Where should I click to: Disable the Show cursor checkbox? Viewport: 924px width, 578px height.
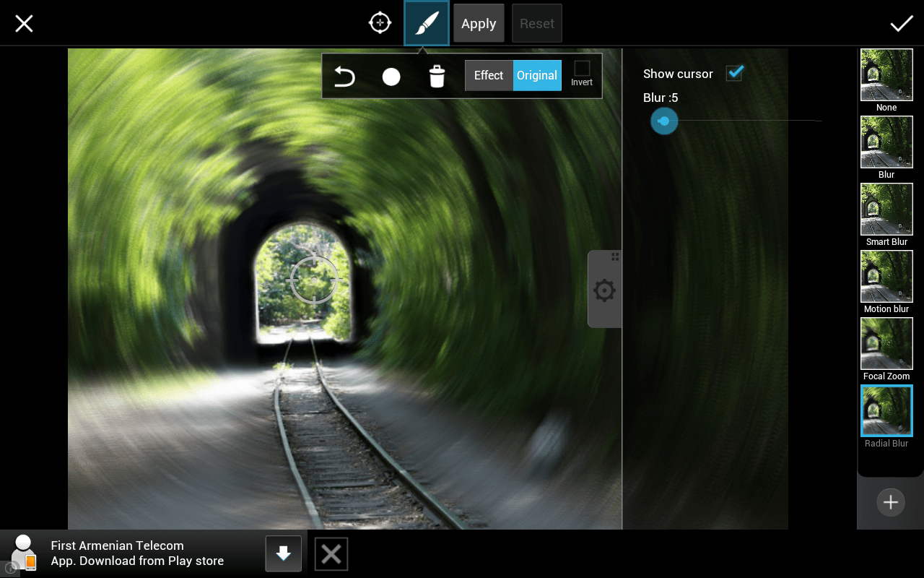tap(734, 72)
